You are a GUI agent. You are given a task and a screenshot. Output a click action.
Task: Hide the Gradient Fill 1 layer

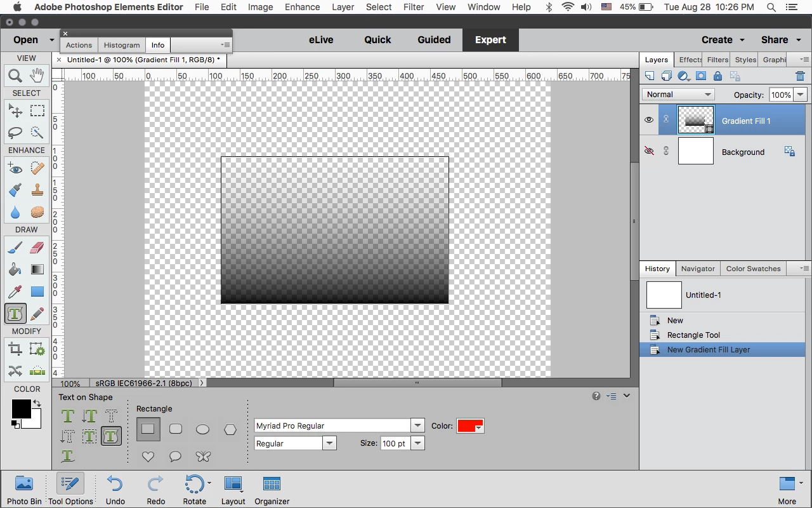[648, 120]
